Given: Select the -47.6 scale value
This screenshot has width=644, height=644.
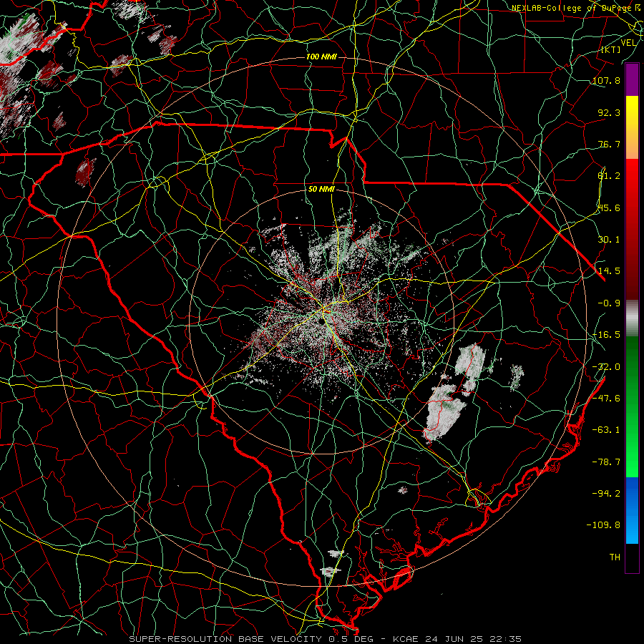Looking at the screenshot, I should (606, 399).
